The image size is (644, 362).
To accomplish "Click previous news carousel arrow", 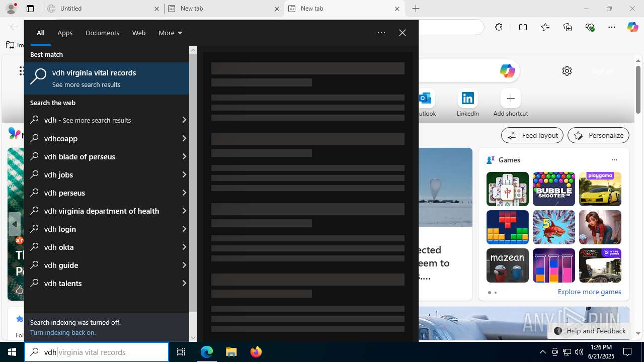I will tap(14, 224).
